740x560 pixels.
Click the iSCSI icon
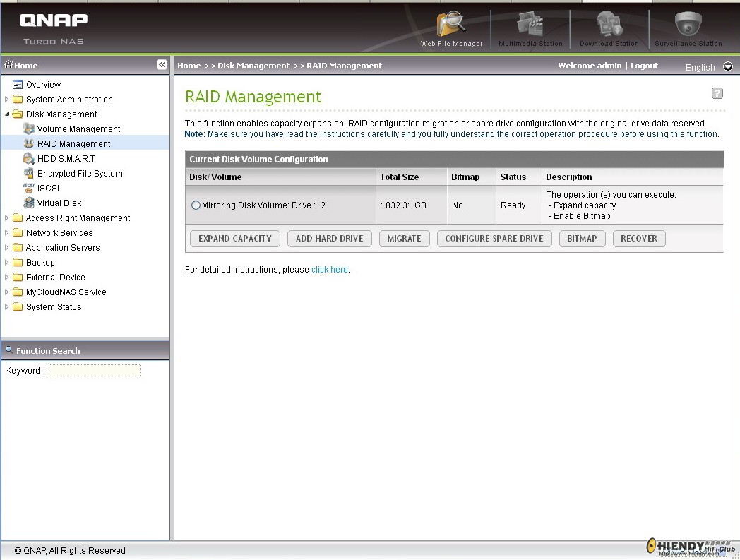(28, 188)
